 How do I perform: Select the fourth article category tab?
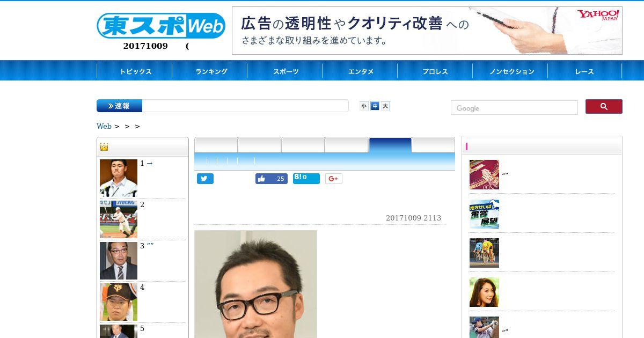pos(347,145)
